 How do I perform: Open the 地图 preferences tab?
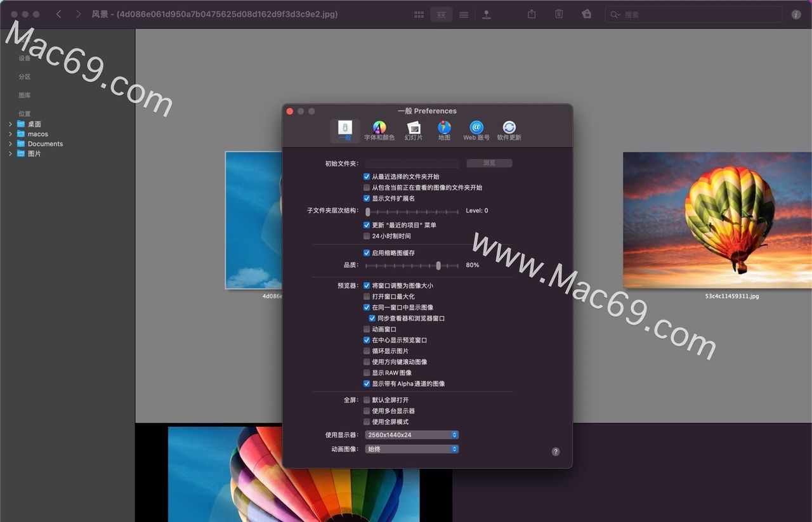click(444, 131)
